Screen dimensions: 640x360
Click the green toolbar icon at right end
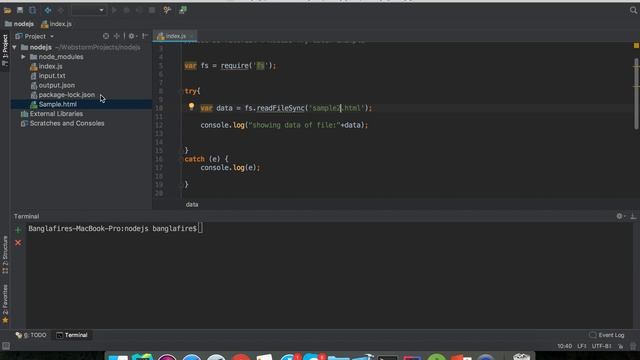182,10
